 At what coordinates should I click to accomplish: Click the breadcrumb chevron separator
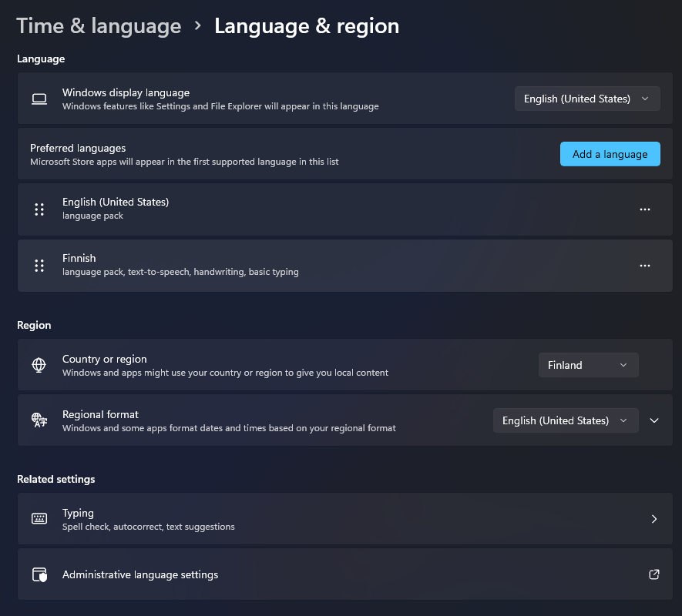coord(198,26)
